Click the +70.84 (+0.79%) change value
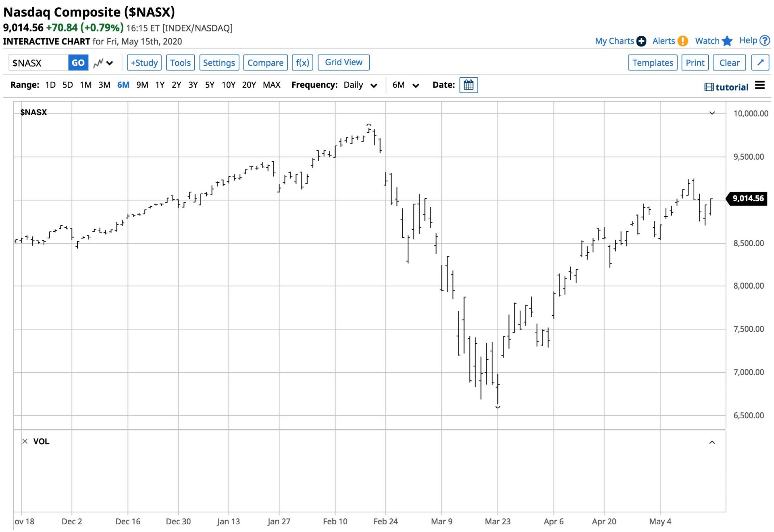This screenshot has height=532, width=774. (85, 28)
